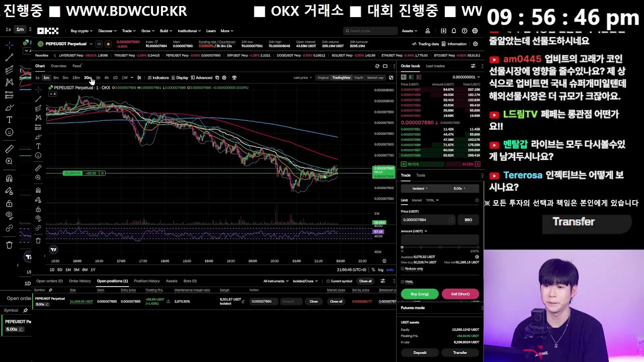Switch chart to Depth view
The width and height of the screenshot is (644, 362).
[359, 77]
